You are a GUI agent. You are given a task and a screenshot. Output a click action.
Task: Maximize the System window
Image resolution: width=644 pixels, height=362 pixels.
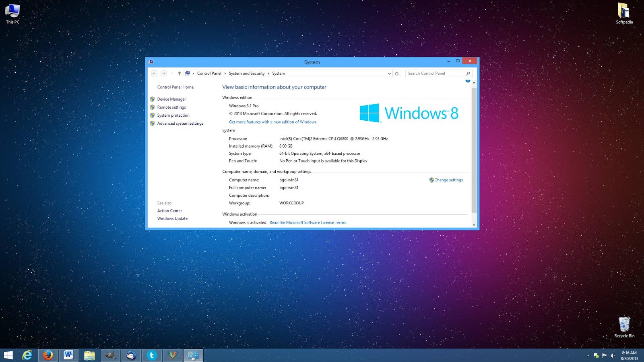pos(458,61)
